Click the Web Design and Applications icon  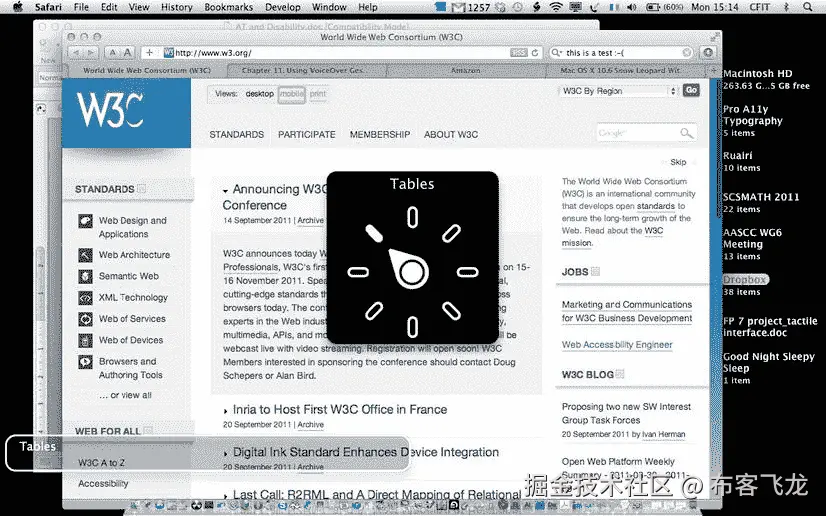coord(85,221)
